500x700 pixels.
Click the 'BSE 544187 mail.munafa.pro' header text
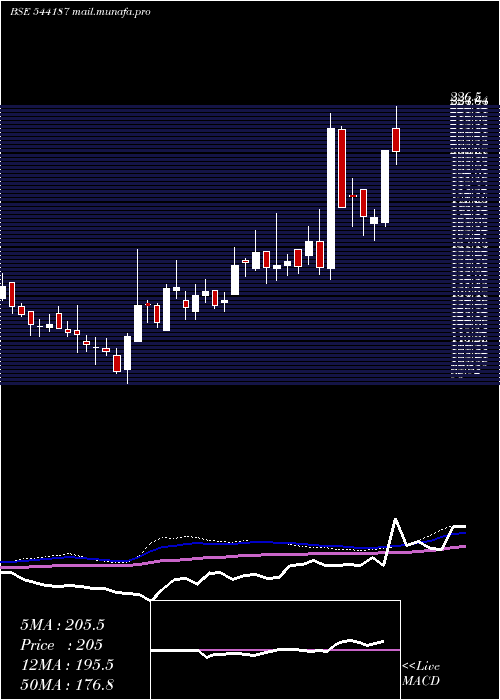(80, 12)
